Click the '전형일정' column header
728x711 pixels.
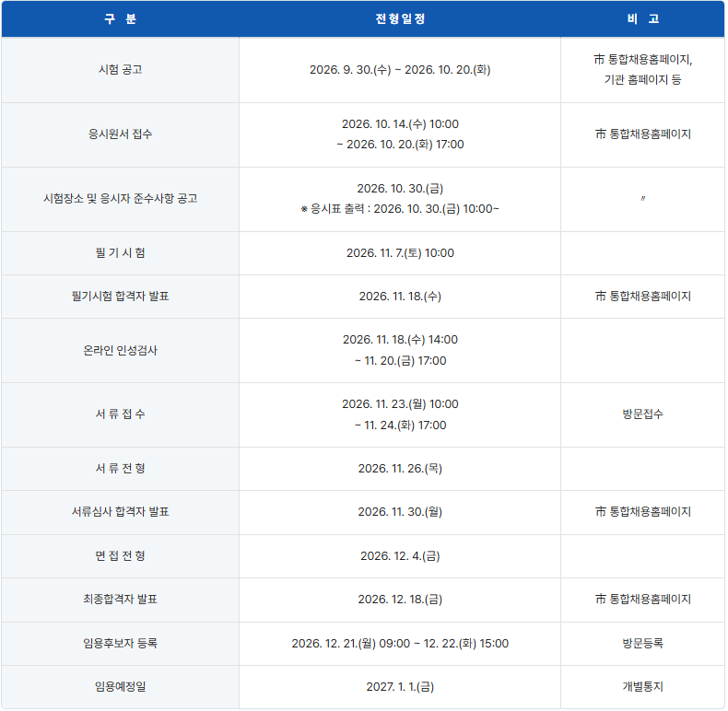400,19
